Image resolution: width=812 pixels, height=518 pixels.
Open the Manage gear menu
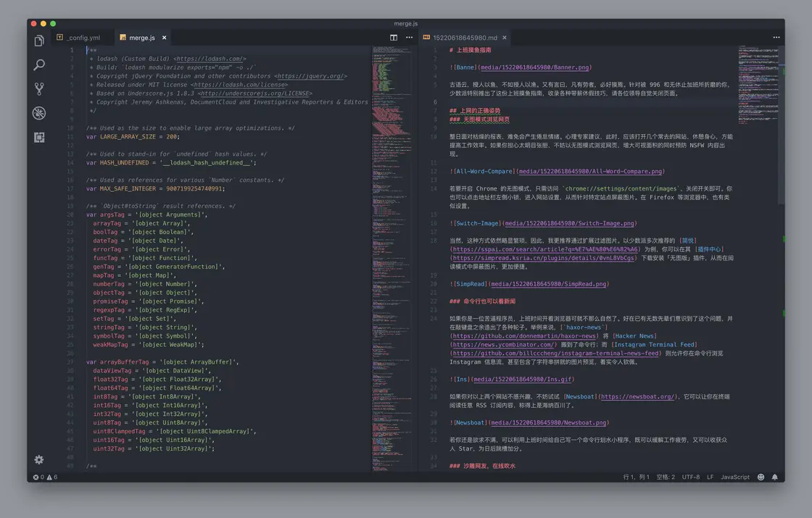tap(39, 459)
